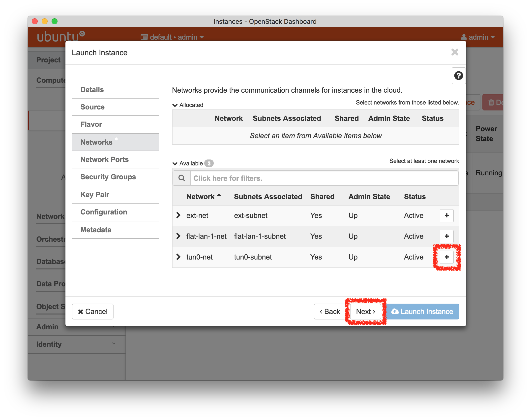Select the Networks step
This screenshot has height=420, width=531.
point(115,142)
